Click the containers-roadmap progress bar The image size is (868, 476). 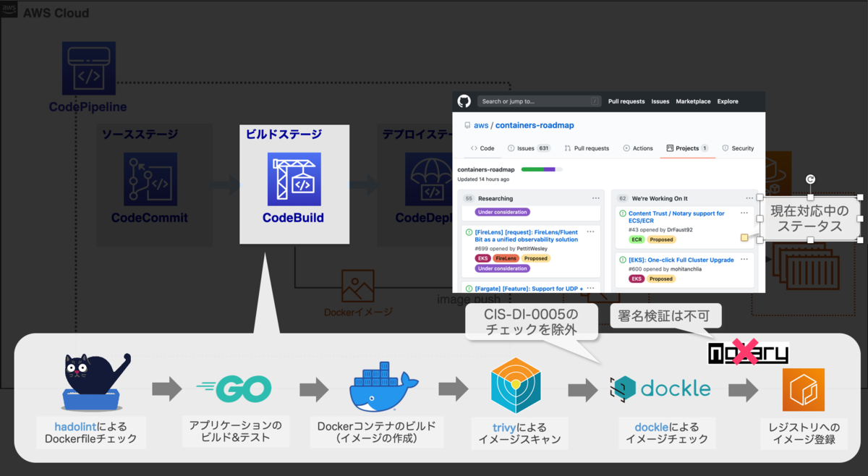coord(542,170)
